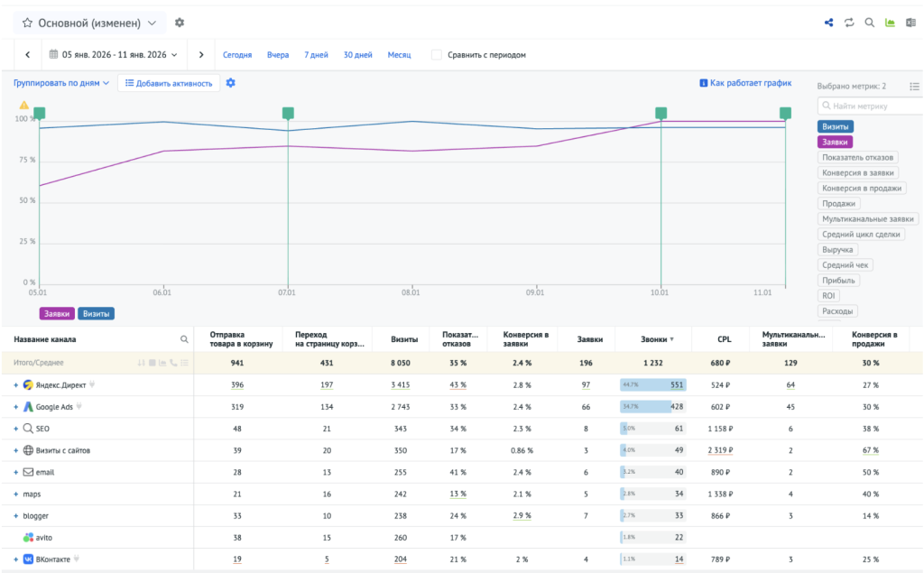
Task: Toggle the Заявки legend chip below chart
Action: coord(57,314)
